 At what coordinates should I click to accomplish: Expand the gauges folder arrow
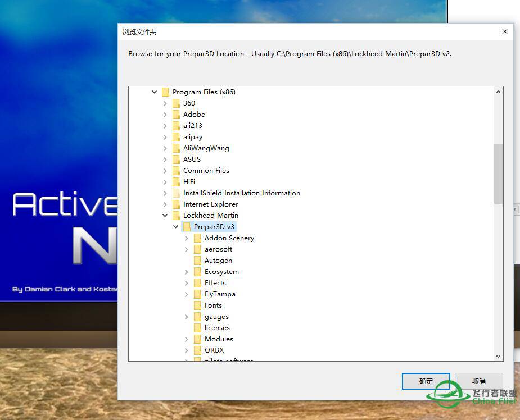click(x=187, y=317)
